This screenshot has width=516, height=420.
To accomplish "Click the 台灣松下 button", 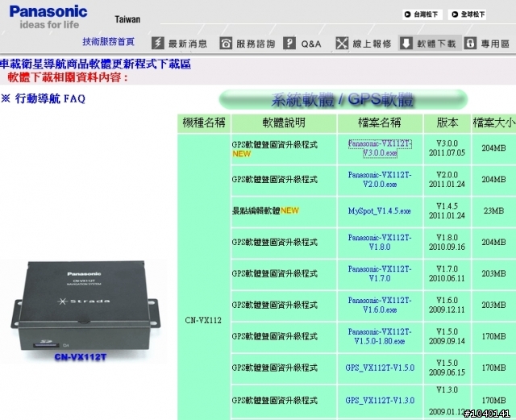I will tap(422, 15).
